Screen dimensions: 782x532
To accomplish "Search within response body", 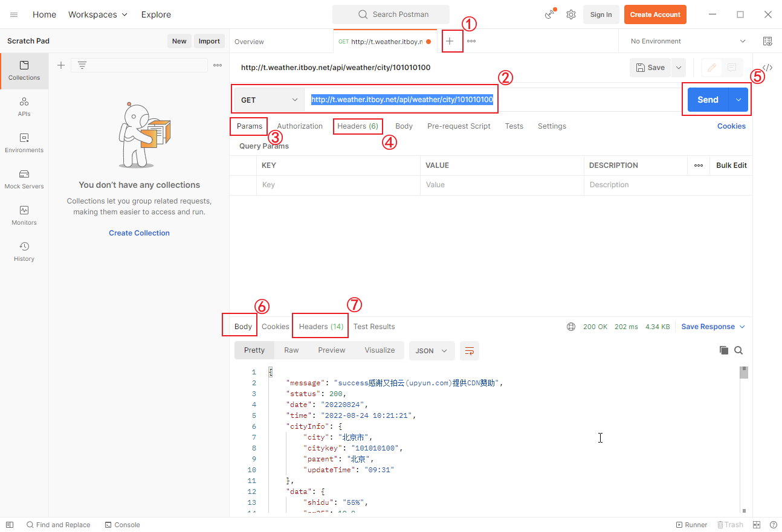I will click(x=738, y=350).
